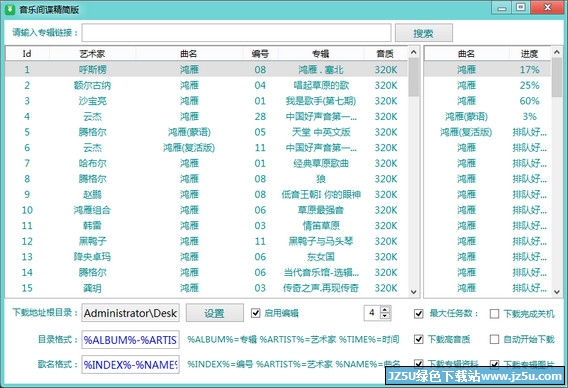568x388 pixels.
Task: Click download queue scrollbar down arrow
Action: [557, 292]
